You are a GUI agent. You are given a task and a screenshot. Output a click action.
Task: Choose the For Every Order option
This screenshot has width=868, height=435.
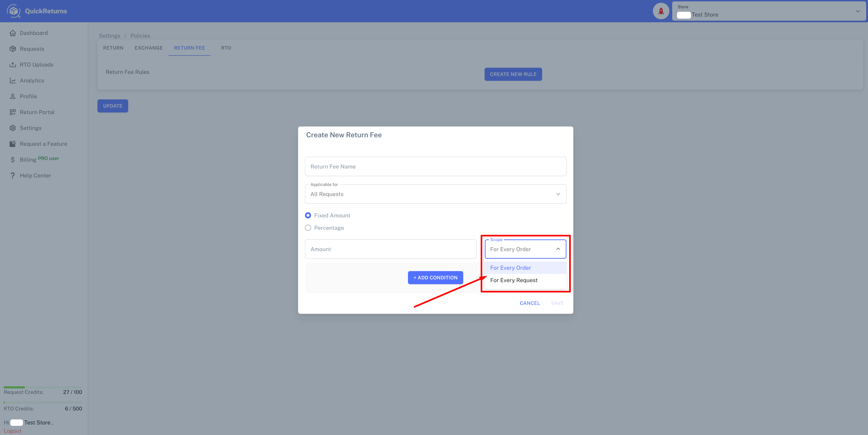tap(525, 268)
